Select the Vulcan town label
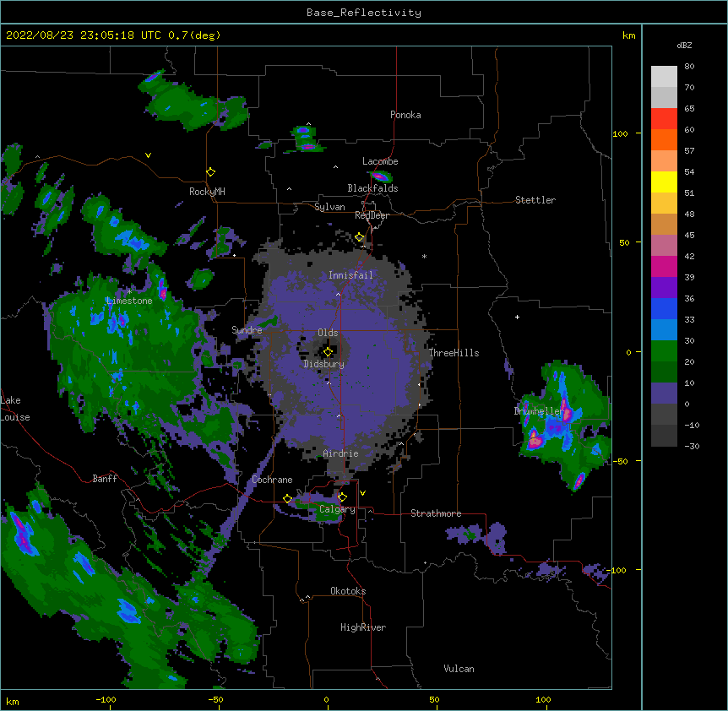 459,669
